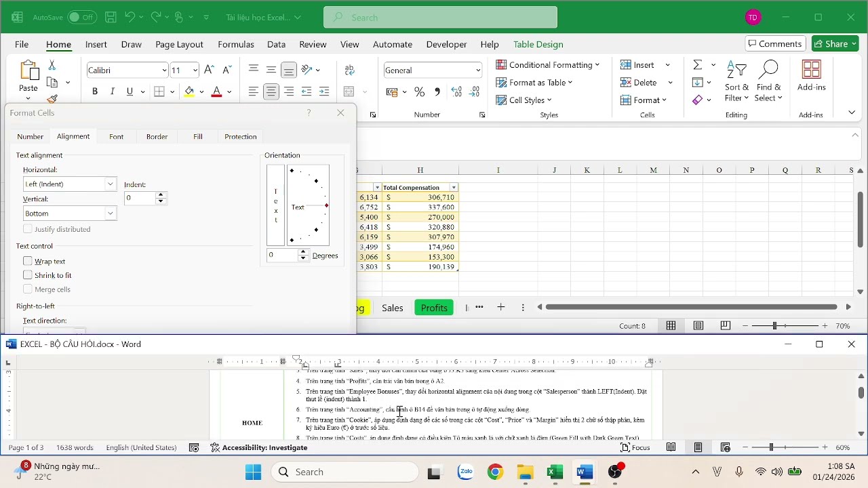Click Decrease Indent icon
Viewport: 868px width, 488px height.
click(x=307, y=91)
